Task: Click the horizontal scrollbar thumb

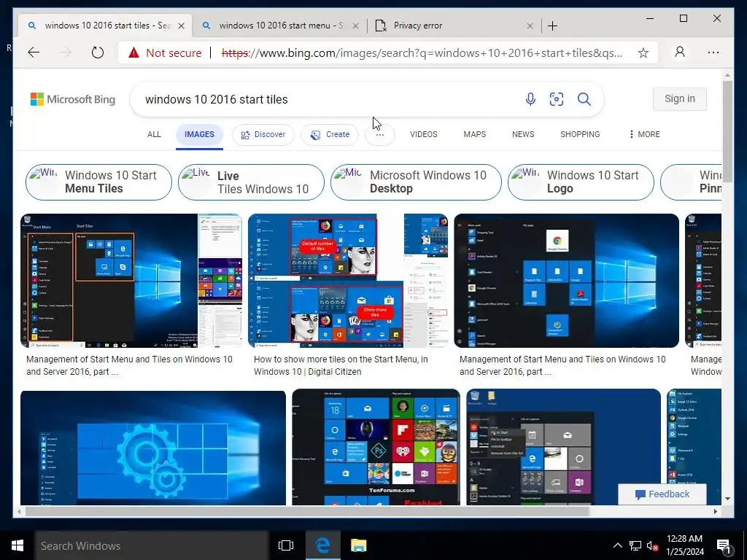Action: tap(307, 511)
